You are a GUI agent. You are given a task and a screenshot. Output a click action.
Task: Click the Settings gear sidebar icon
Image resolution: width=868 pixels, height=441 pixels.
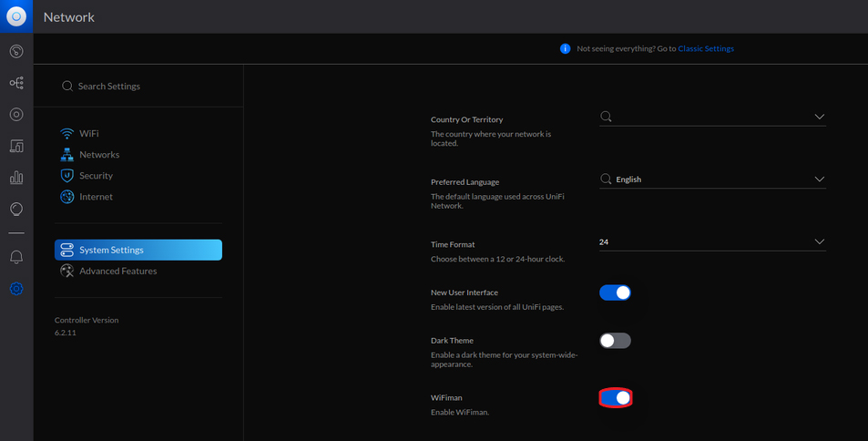(16, 289)
